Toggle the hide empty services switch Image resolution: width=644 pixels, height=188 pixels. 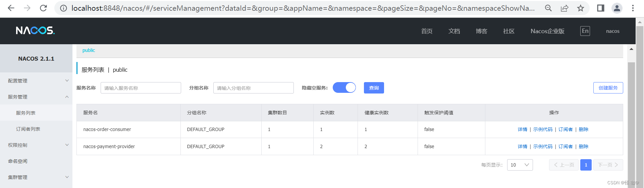344,88
